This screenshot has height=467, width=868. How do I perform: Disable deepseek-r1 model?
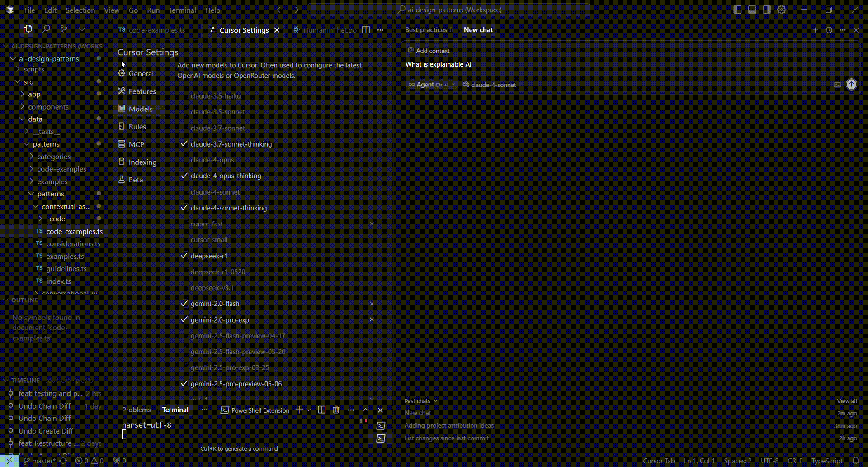pyautogui.click(x=184, y=256)
